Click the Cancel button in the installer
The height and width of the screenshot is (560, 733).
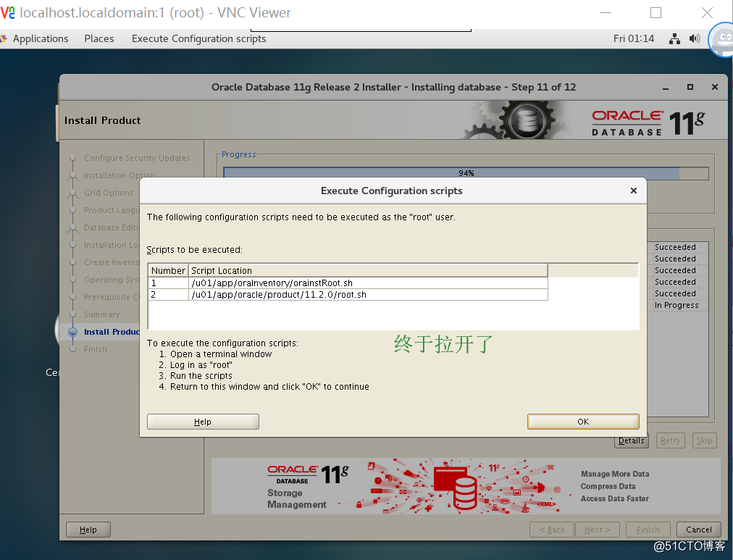point(698,530)
